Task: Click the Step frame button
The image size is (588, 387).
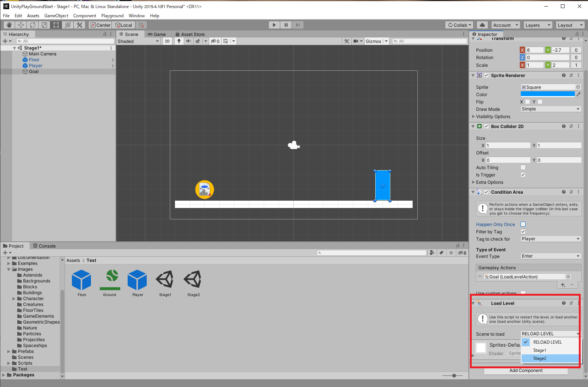Action: (297, 25)
